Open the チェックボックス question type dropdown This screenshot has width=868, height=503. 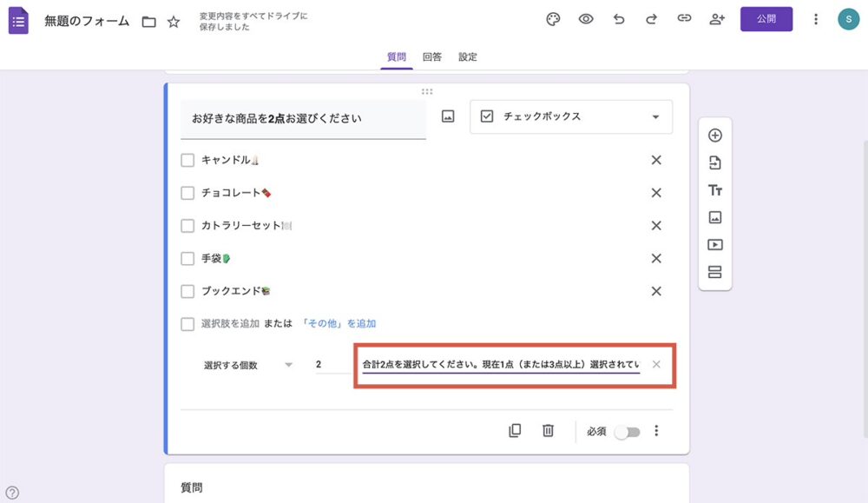point(569,116)
